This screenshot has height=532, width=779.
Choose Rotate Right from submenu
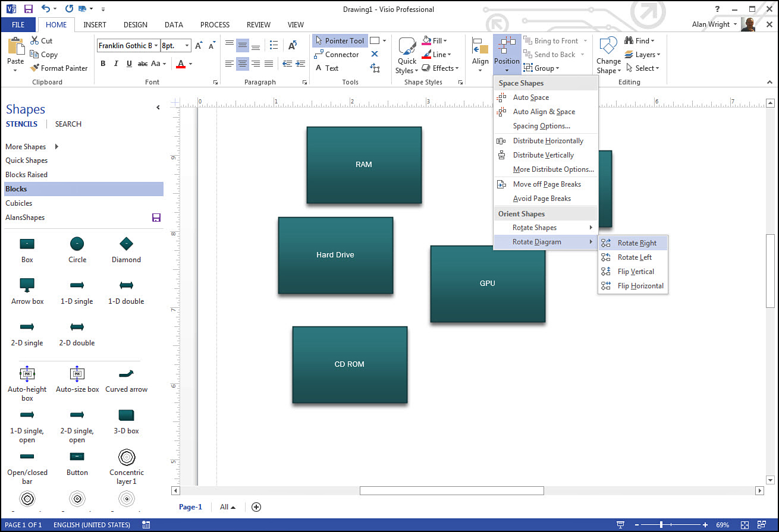coord(633,243)
